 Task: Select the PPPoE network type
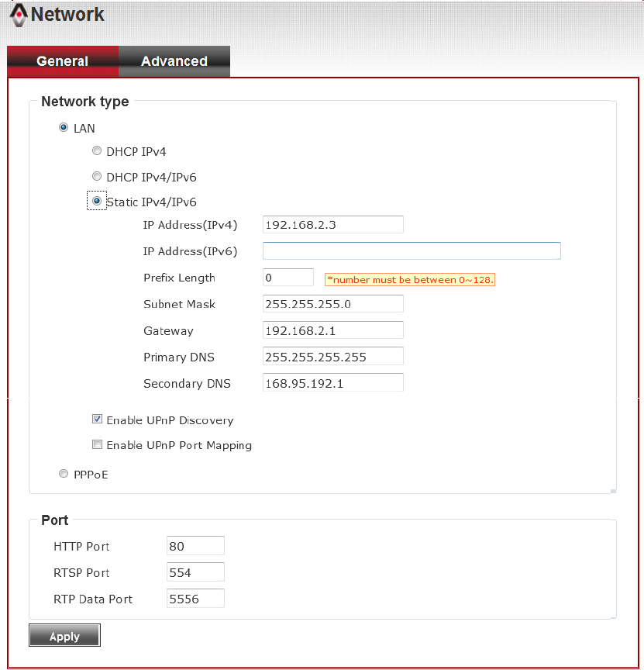click(64, 474)
